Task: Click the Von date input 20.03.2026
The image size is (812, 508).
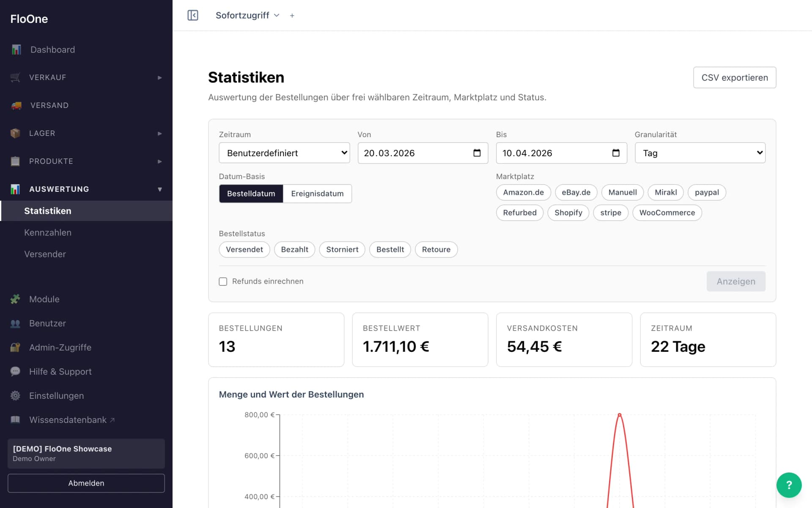Action: click(x=423, y=153)
